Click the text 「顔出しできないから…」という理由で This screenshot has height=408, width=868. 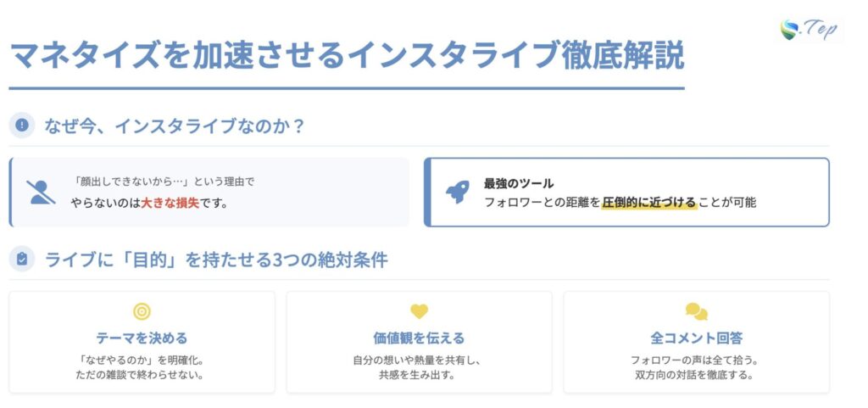[x=164, y=182]
